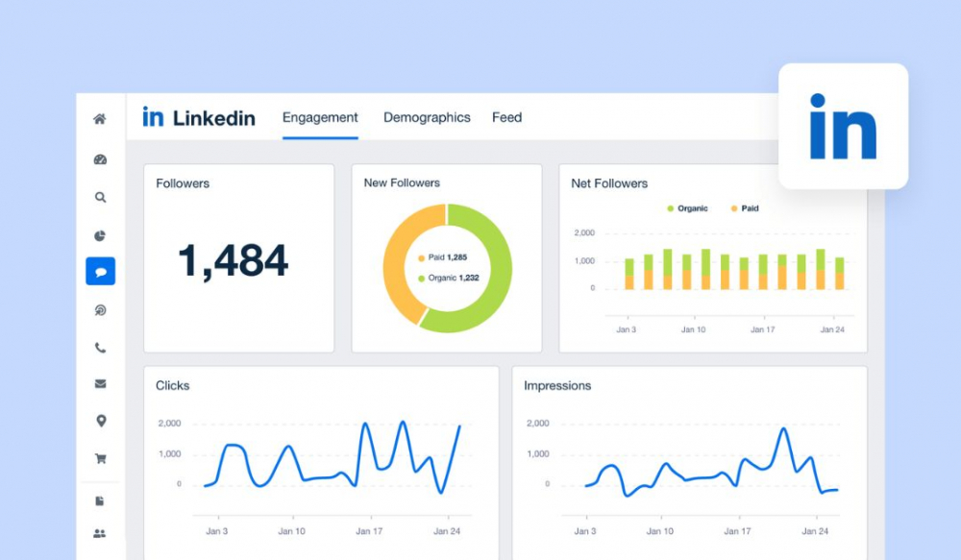Click the 1,484 Followers count
This screenshot has width=961, height=560.
(233, 261)
